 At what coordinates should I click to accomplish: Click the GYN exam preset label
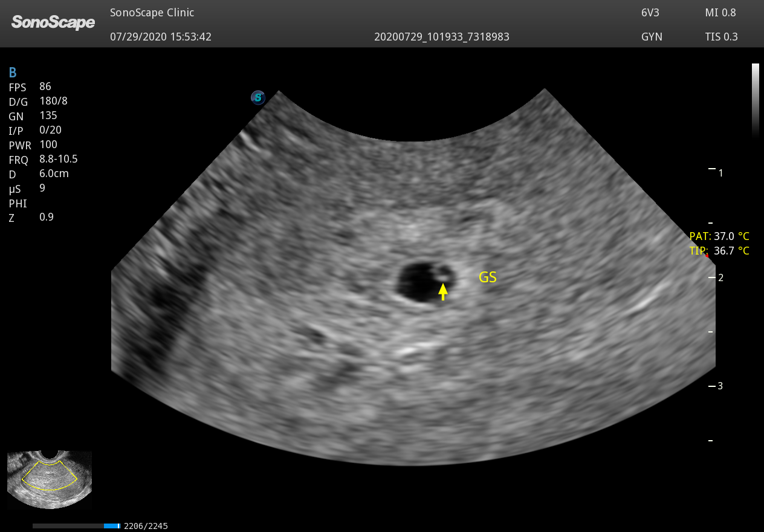(x=652, y=37)
